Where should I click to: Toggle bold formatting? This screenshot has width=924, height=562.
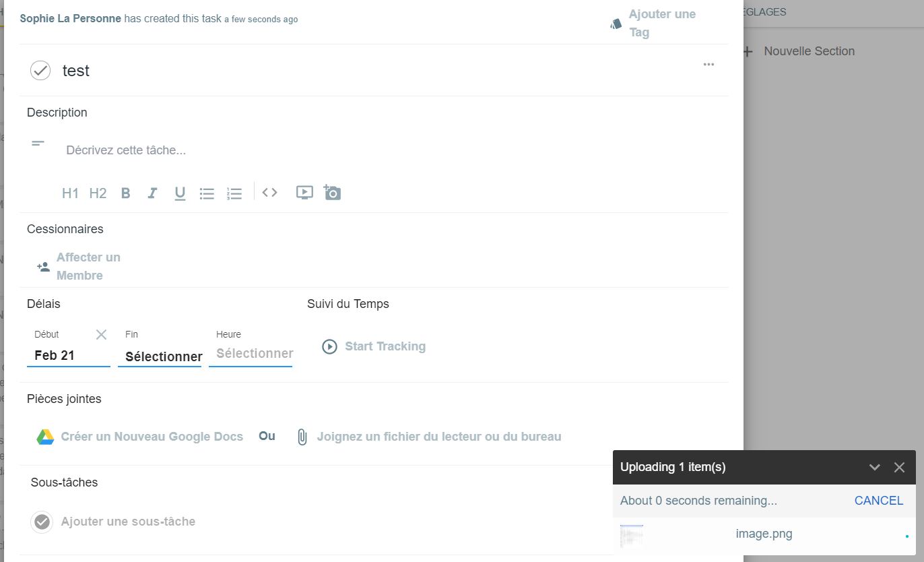click(125, 193)
